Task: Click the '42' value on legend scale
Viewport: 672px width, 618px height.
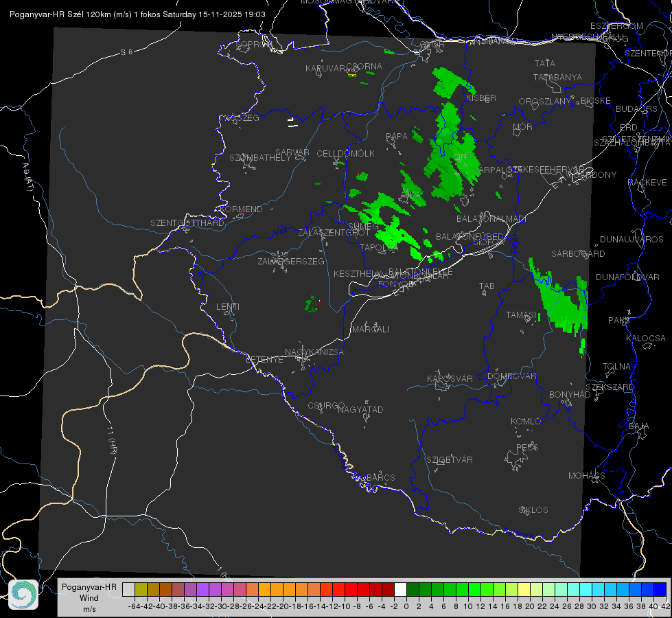Action: [x=666, y=606]
